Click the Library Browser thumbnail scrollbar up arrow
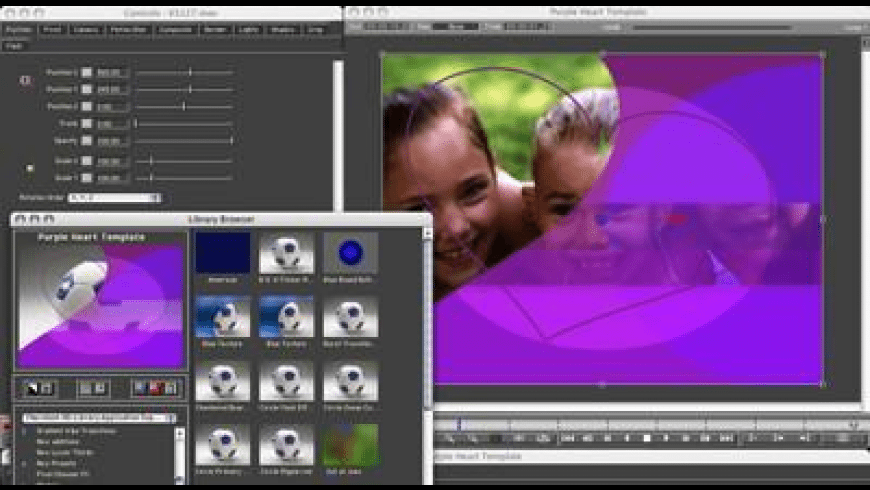870x490 pixels. pos(427,234)
